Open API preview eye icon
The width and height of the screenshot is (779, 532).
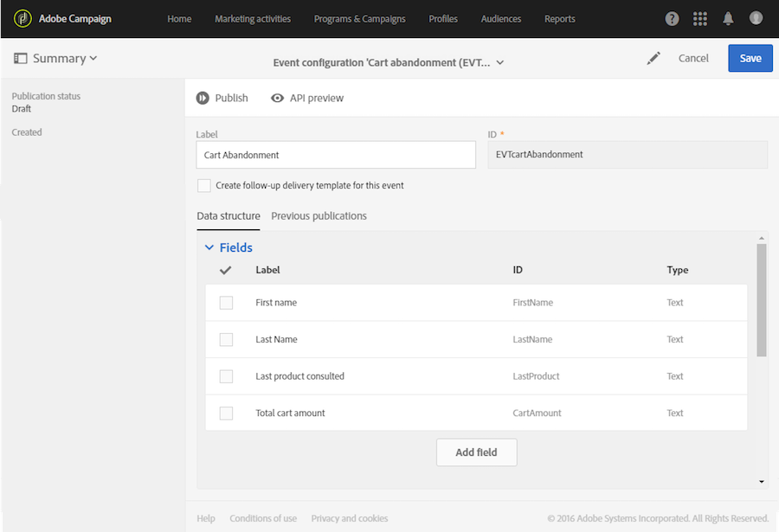(278, 99)
